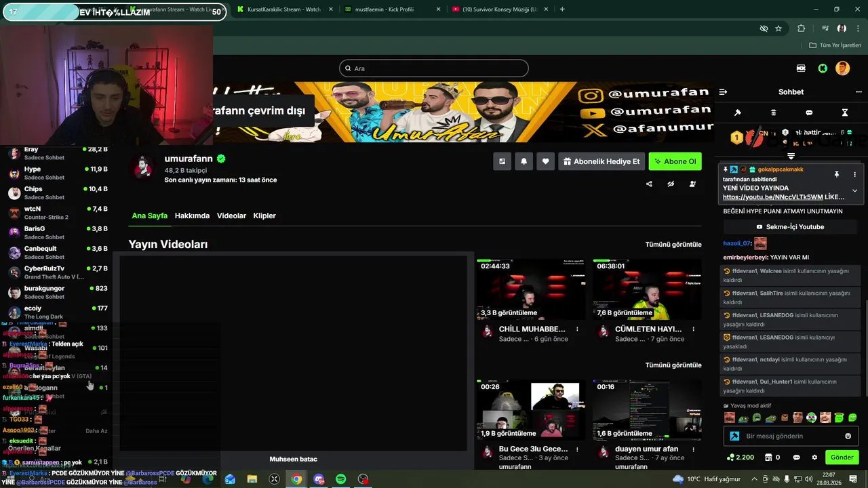Open the user avatar menu in header
The width and height of the screenshot is (868, 488).
(x=842, y=68)
